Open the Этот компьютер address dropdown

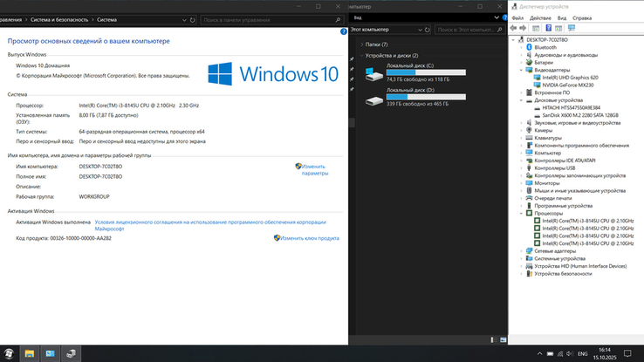click(x=420, y=30)
